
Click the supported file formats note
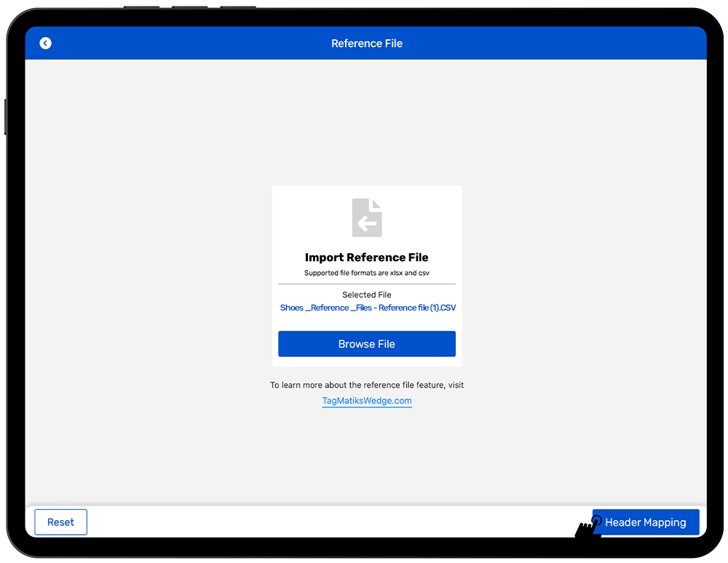[367, 273]
